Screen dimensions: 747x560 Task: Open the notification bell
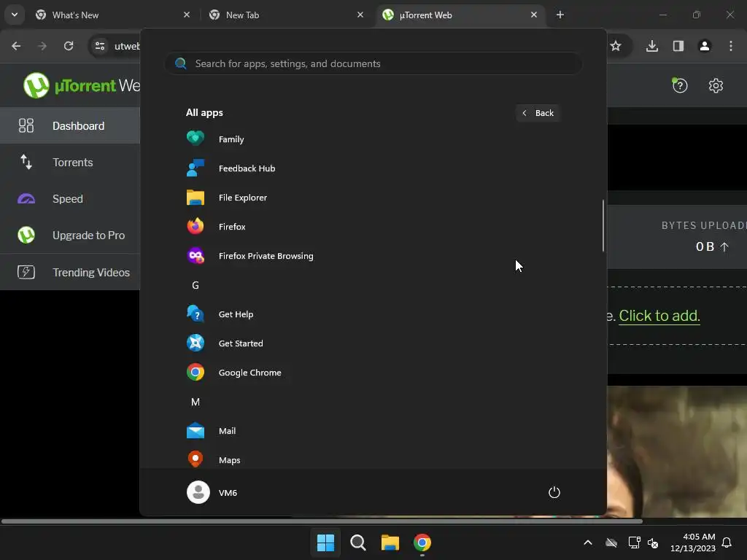tap(727, 542)
